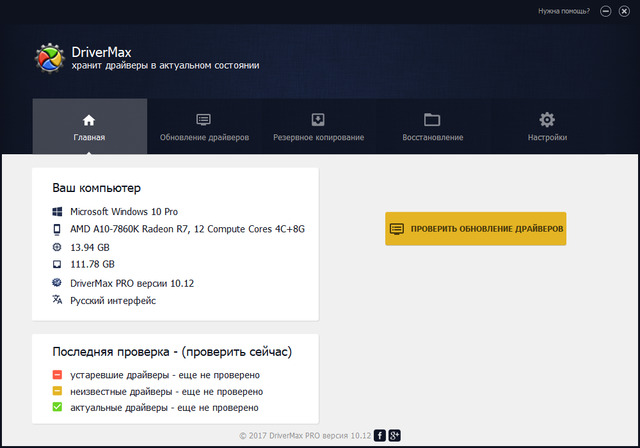Click the language icon beside Русский интерфейс
The width and height of the screenshot is (640, 448).
[56, 300]
